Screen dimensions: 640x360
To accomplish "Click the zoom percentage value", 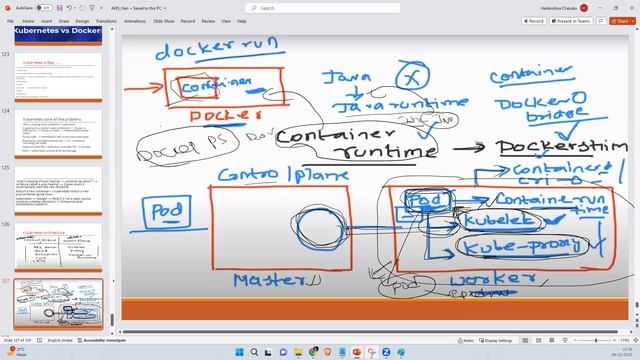I will coord(624,340).
